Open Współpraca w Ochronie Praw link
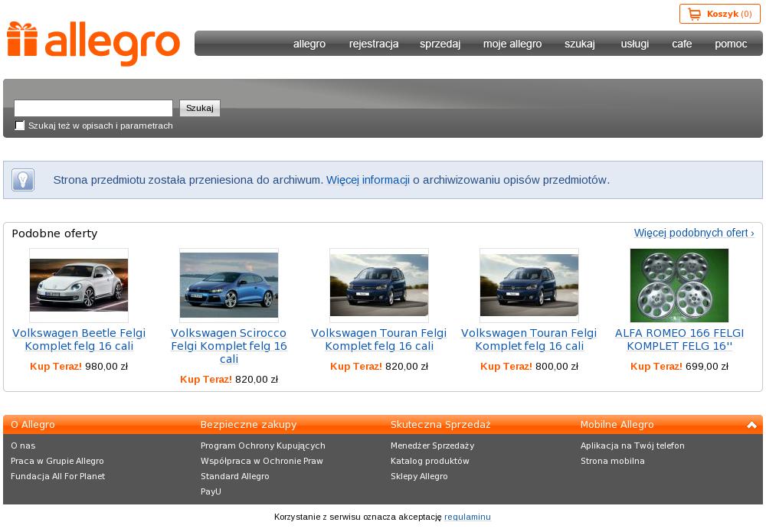766x532 pixels. (262, 461)
